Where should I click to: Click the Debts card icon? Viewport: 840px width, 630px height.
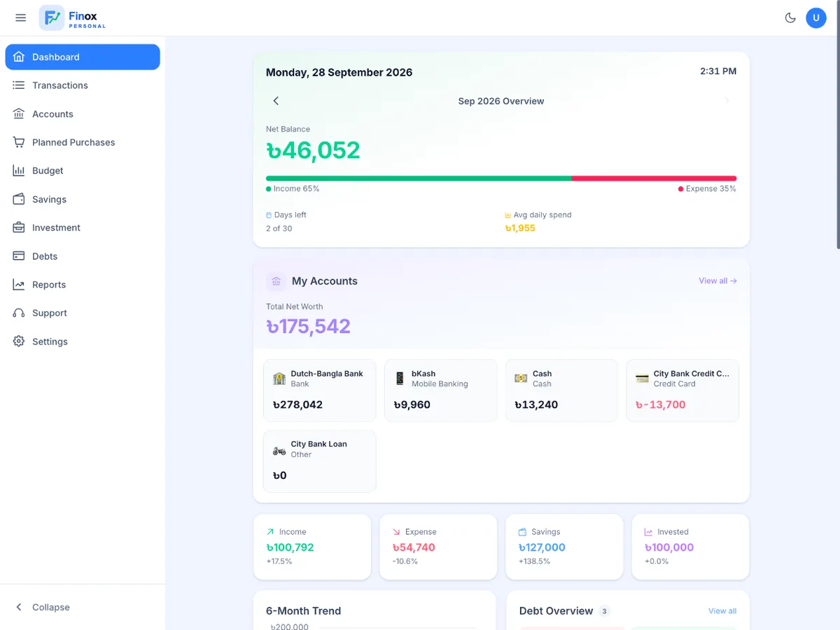tap(19, 256)
